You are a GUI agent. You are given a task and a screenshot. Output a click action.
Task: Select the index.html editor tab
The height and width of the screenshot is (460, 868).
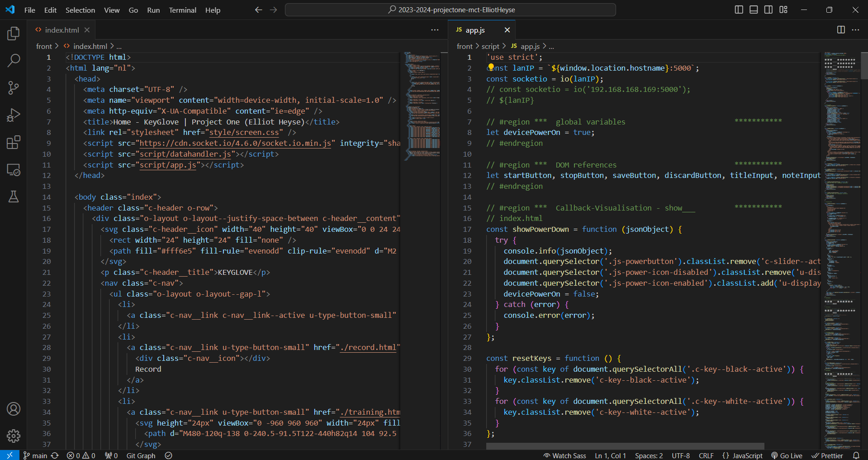point(61,30)
